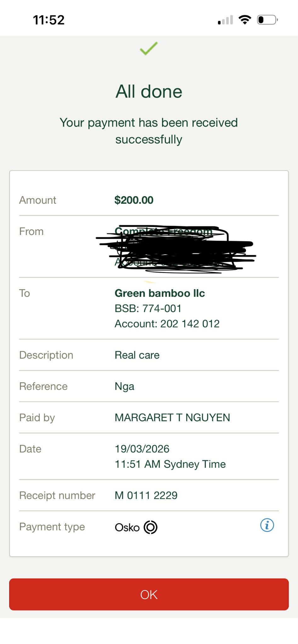Viewport: 298px width, 644px height.
Task: Tap the Osko logo icon
Action: point(151,527)
